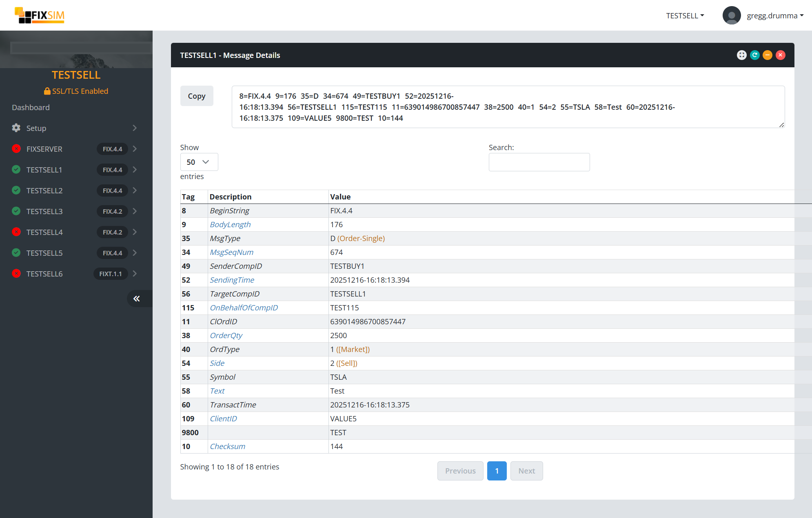Screen dimensions: 812x518
Task: Minimize the message details panel
Action: (767, 55)
